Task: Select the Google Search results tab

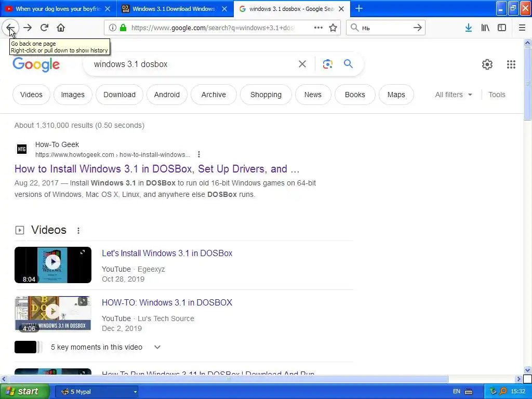Action: coord(292,9)
